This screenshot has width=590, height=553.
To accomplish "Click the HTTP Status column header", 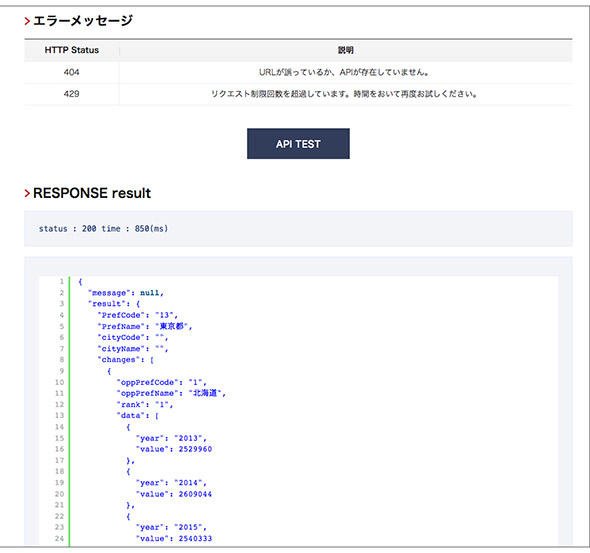I will click(71, 50).
